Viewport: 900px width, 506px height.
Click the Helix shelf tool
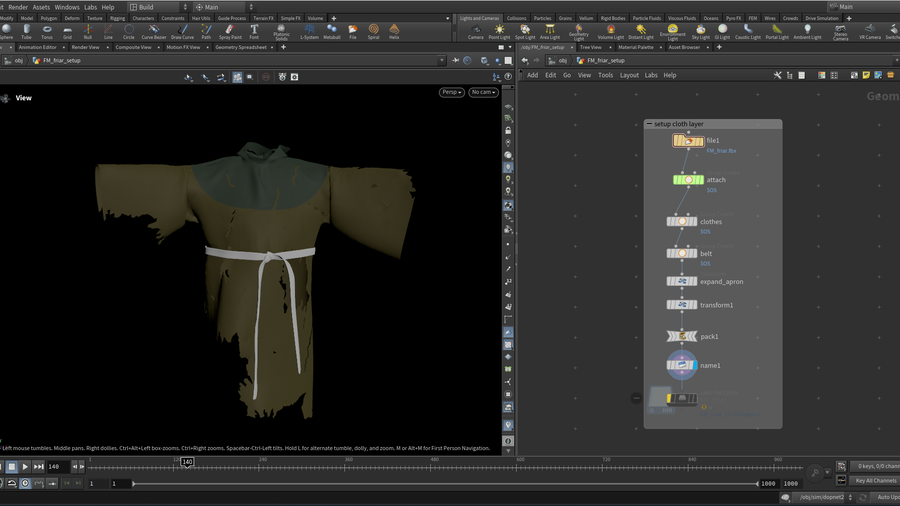tap(394, 32)
